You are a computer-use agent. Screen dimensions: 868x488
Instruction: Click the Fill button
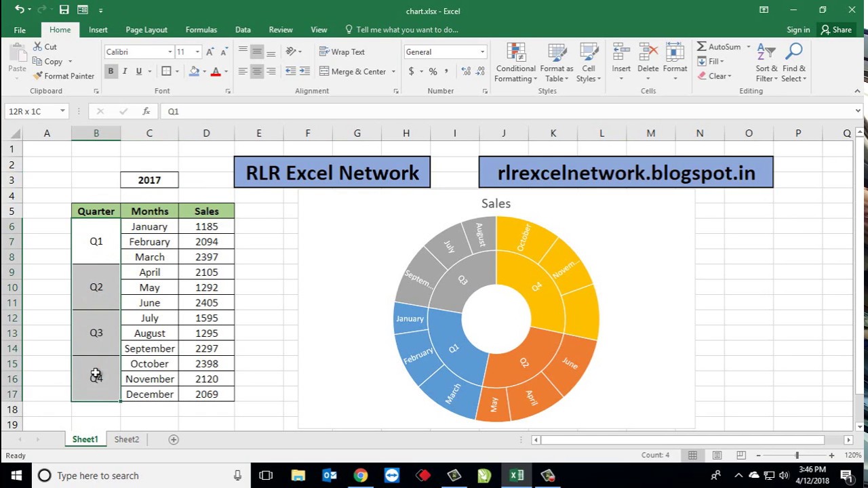(x=711, y=62)
